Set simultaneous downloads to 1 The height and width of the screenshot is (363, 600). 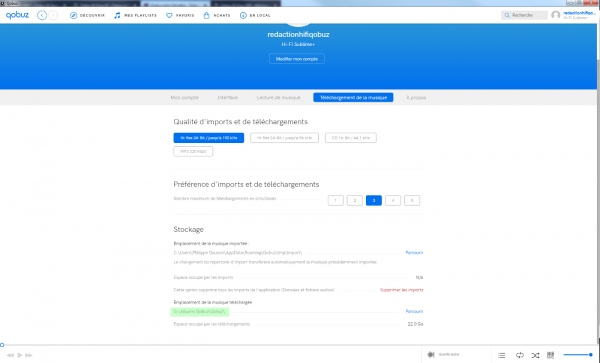tap(336, 200)
